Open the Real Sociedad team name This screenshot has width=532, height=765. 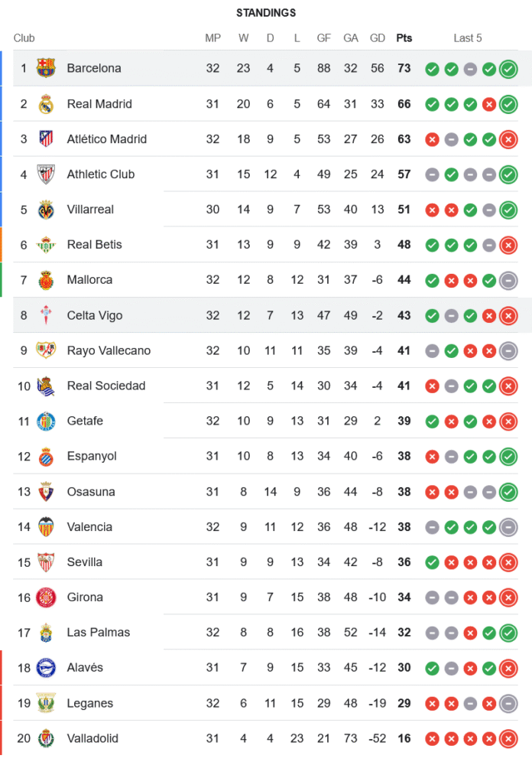tap(105, 386)
